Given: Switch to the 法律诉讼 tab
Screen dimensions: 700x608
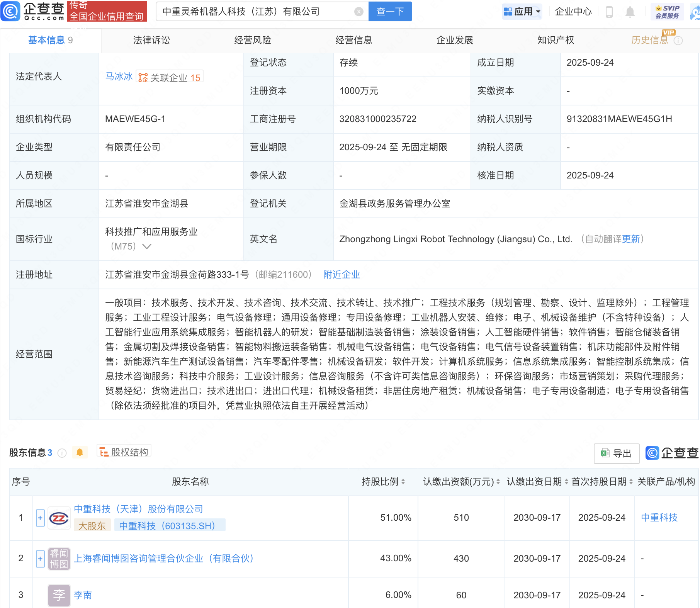Looking at the screenshot, I should pyautogui.click(x=151, y=40).
